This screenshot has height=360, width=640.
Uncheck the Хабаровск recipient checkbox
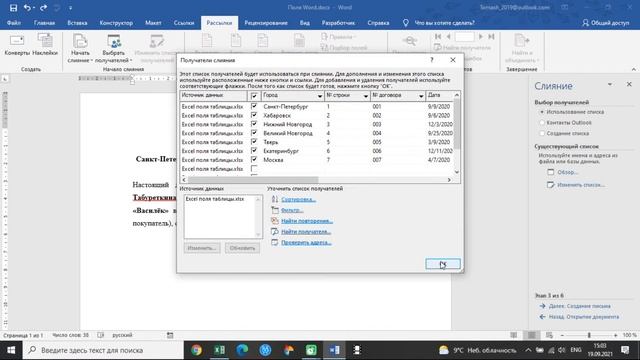tap(254, 115)
